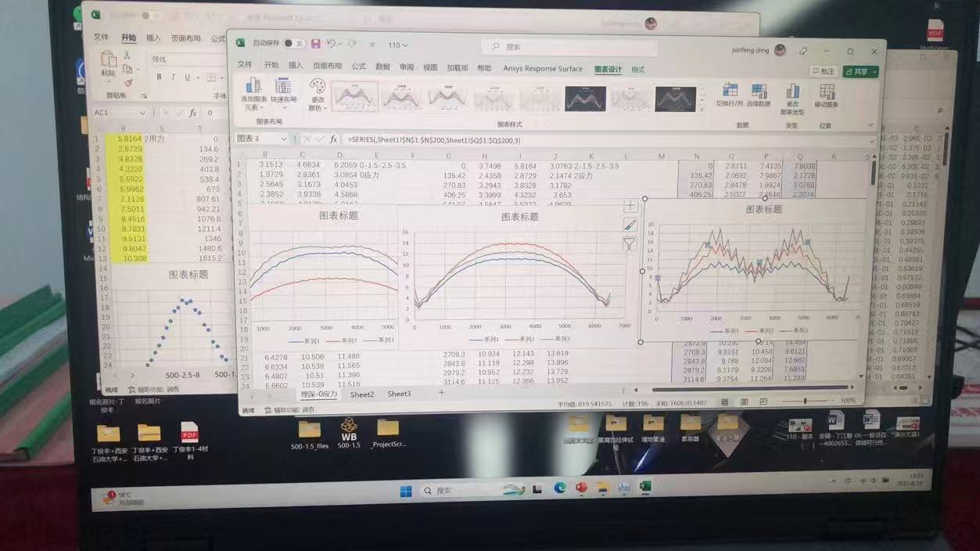The image size is (980, 551).
Task: Open the _ProjectScr... desktop folder
Action: click(388, 432)
